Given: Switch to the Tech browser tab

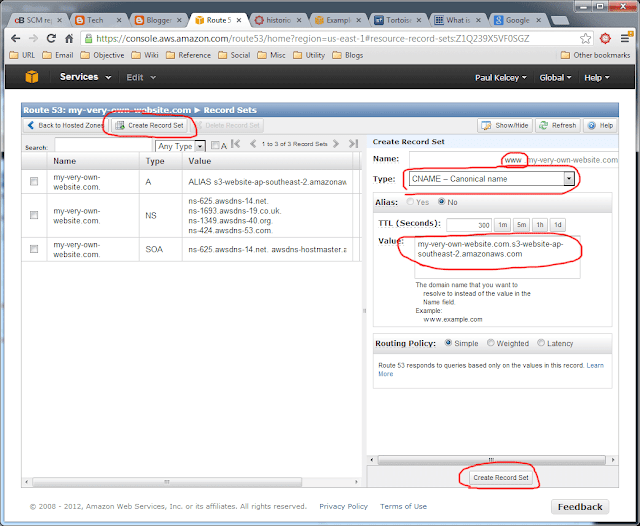Looking at the screenshot, I should coord(98,20).
